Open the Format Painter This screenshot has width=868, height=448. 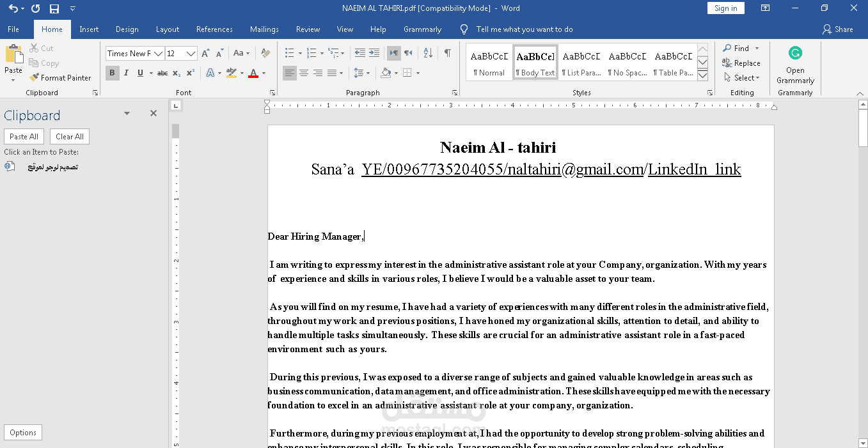pos(61,77)
